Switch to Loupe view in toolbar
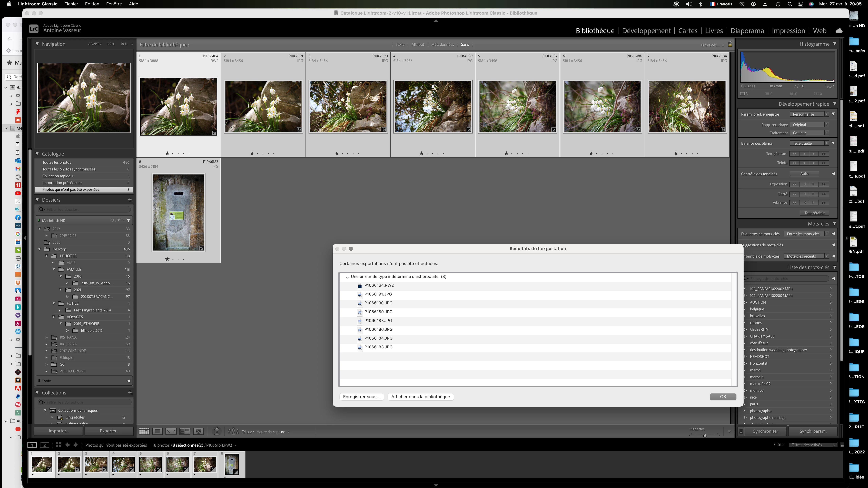Screen dimensions: 868x488 157,431
